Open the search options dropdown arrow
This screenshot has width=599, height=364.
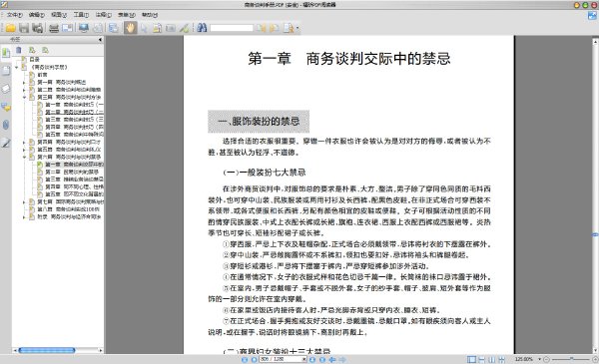coord(298,28)
